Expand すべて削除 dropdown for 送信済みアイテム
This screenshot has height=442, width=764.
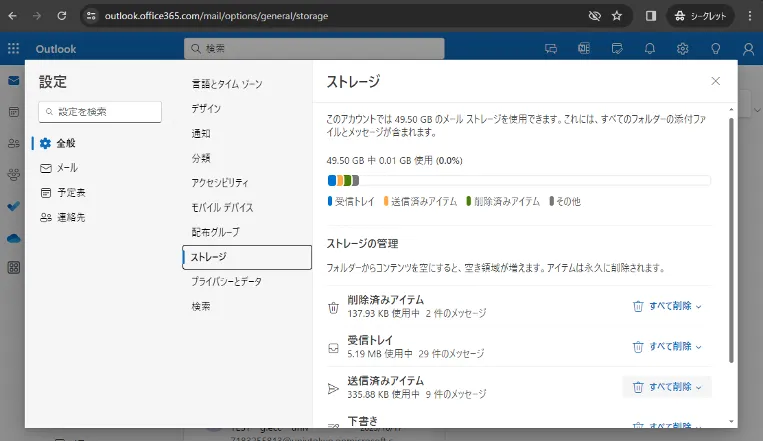(699, 387)
